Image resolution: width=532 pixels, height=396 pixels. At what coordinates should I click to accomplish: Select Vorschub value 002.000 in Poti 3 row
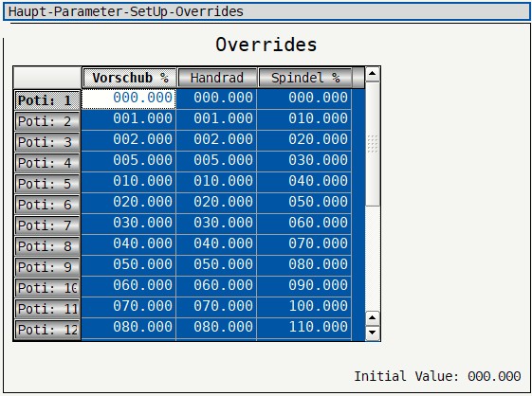coord(129,140)
